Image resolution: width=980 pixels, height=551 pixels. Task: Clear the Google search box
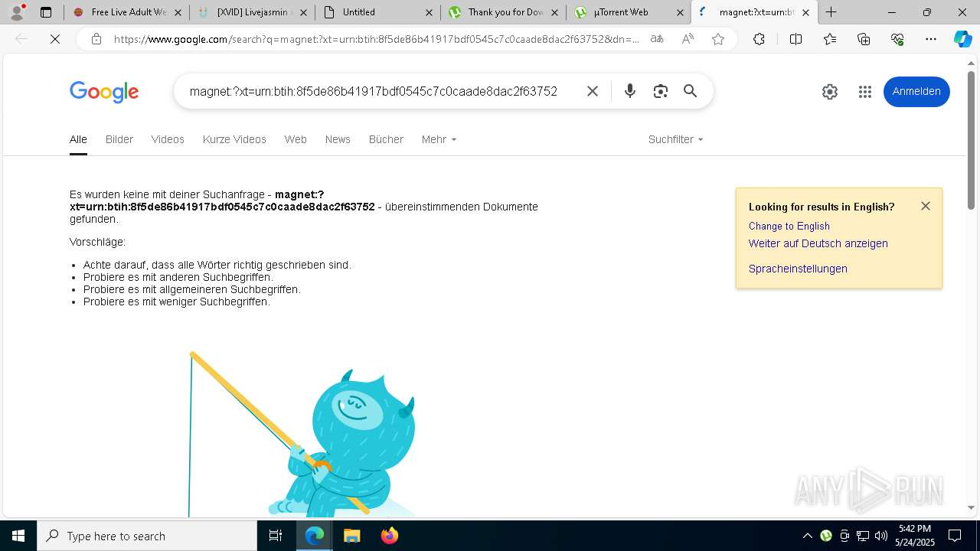pyautogui.click(x=593, y=91)
